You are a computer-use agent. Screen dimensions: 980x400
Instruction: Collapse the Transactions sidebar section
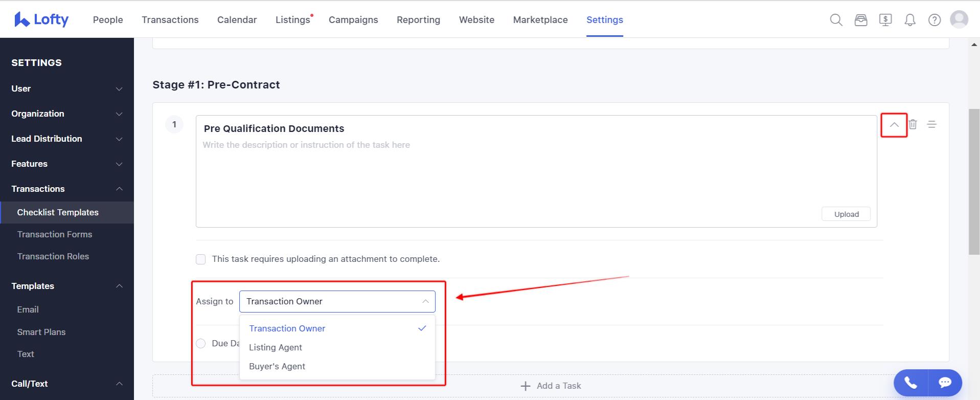[67, 189]
